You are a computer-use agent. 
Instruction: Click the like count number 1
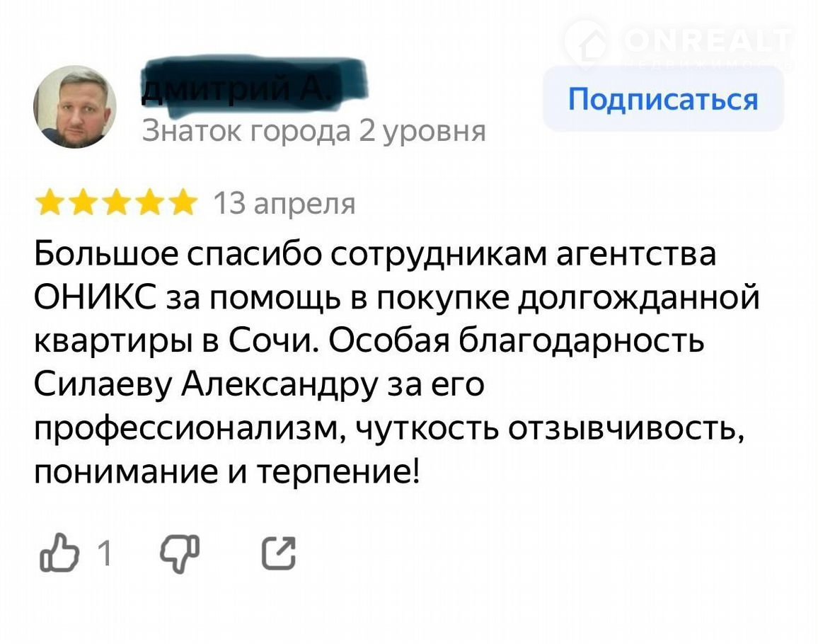tap(103, 554)
